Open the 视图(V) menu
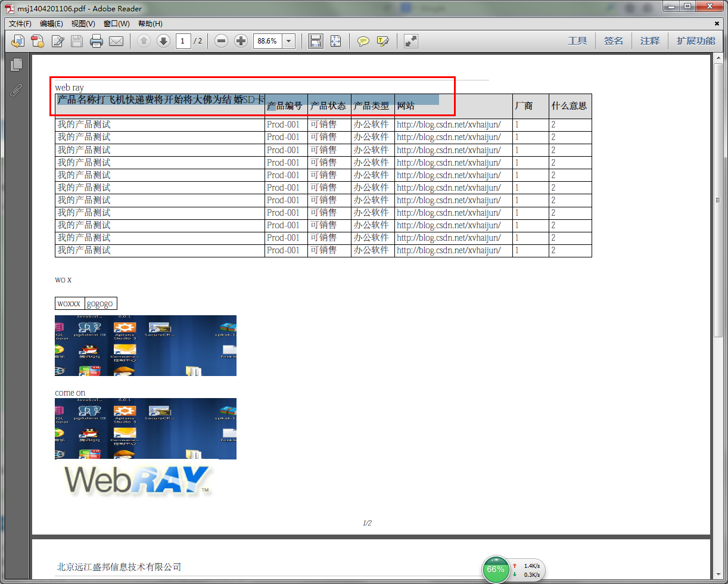Screen dimensions: 728x584 (x=83, y=24)
